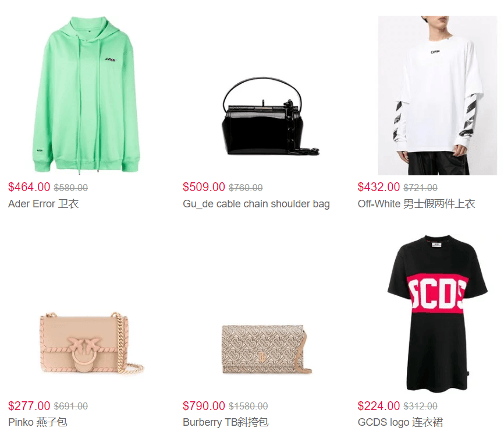Click the $224.00 sale price

(379, 406)
